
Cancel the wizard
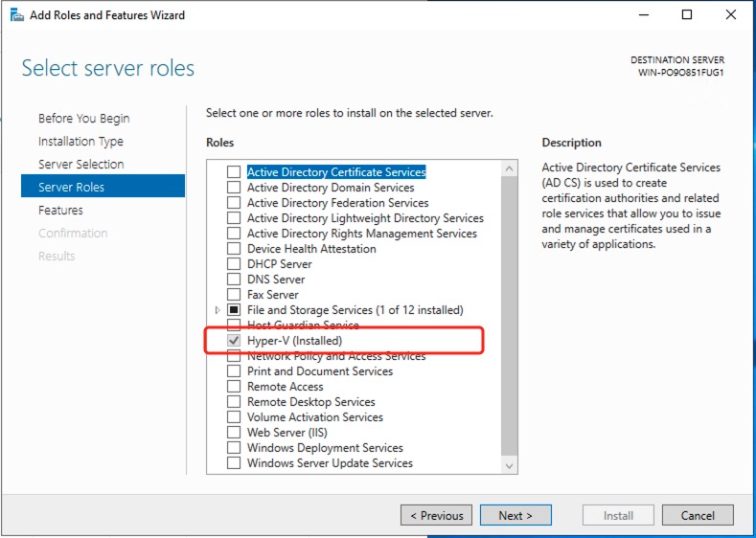click(698, 515)
